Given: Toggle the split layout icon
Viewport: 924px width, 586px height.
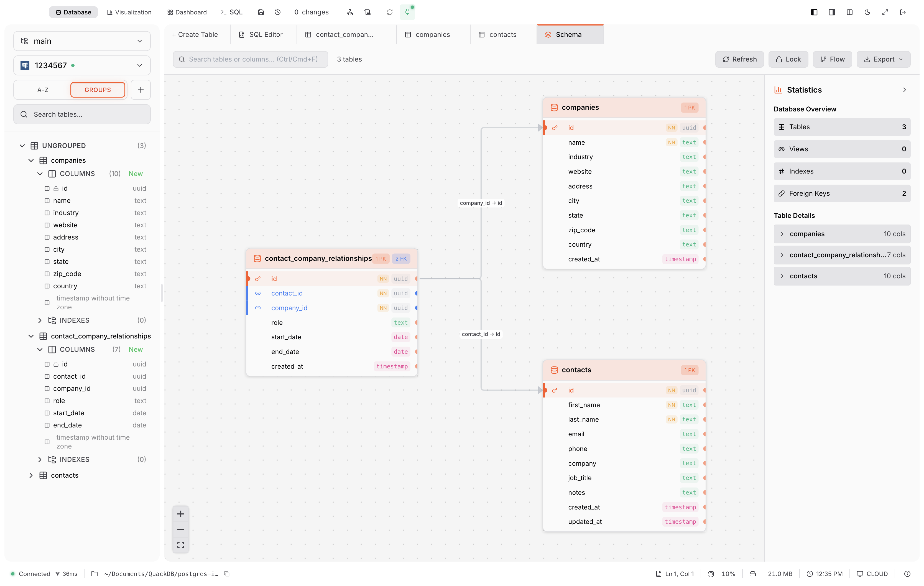Looking at the screenshot, I should (x=849, y=12).
